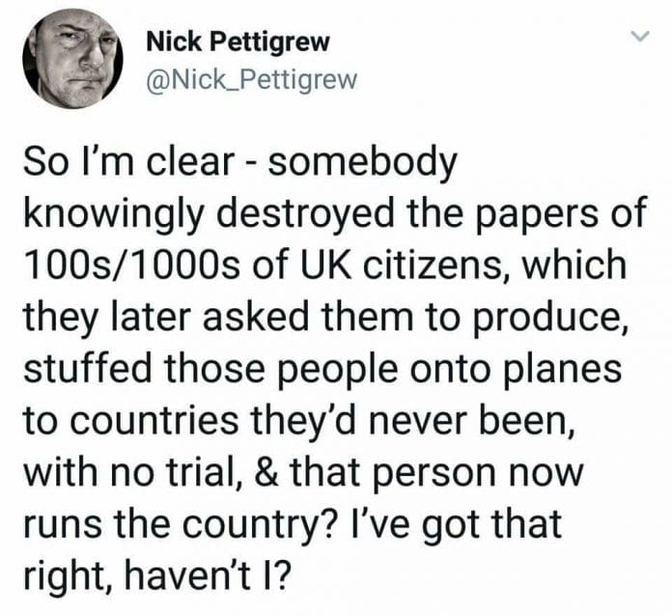The image size is (672, 616).
Task: Click Nick Pettigrew's profile avatar photo
Action: [73, 59]
